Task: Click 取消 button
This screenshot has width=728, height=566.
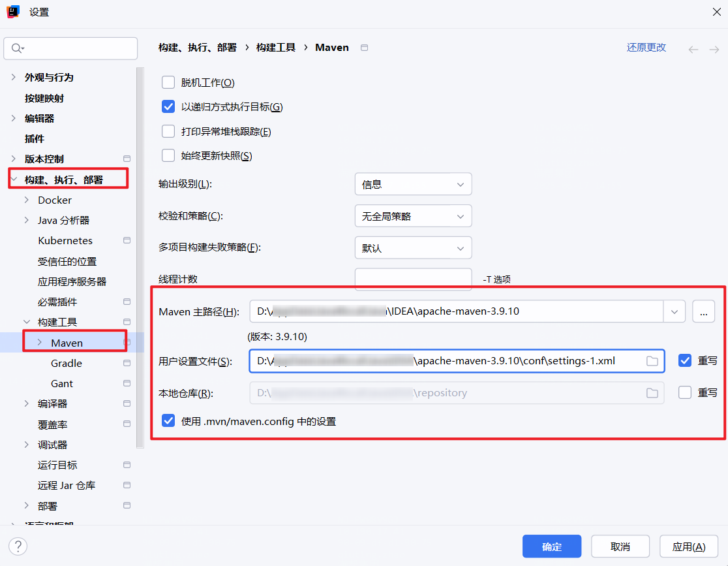Action: tap(620, 546)
